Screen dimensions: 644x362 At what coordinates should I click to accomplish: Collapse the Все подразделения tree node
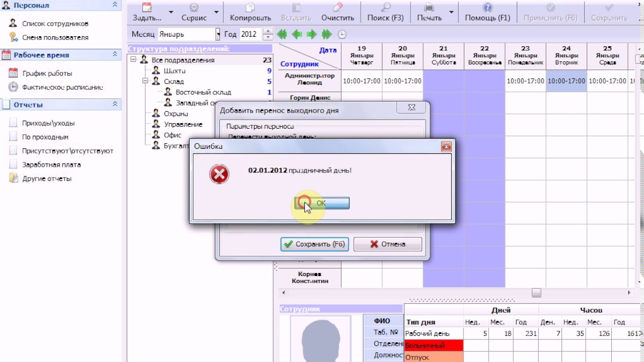(133, 60)
